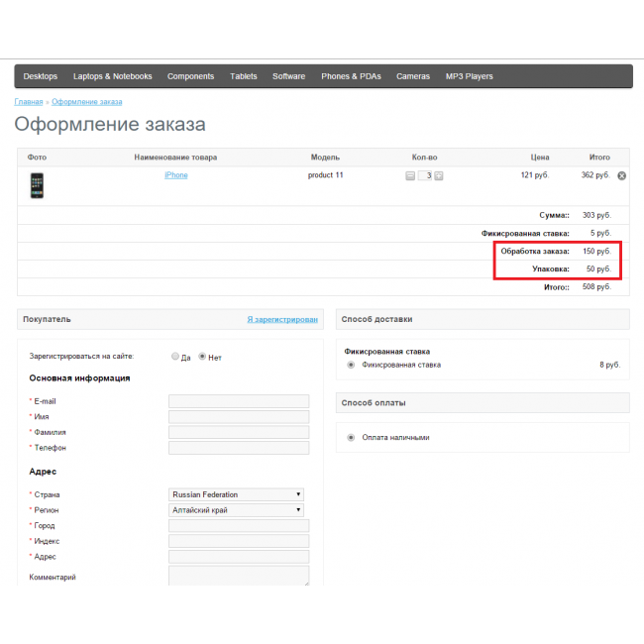Choose "Фиксированная ставка" delivery radio button
The width and height of the screenshot is (644, 644).
tap(351, 365)
